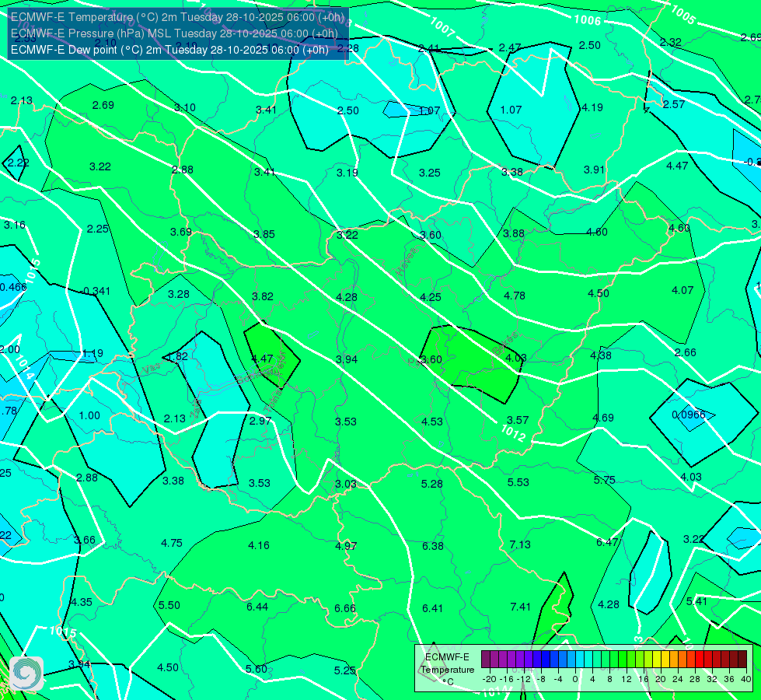Click the 7.13 dew point value
761x700 pixels.
click(520, 544)
